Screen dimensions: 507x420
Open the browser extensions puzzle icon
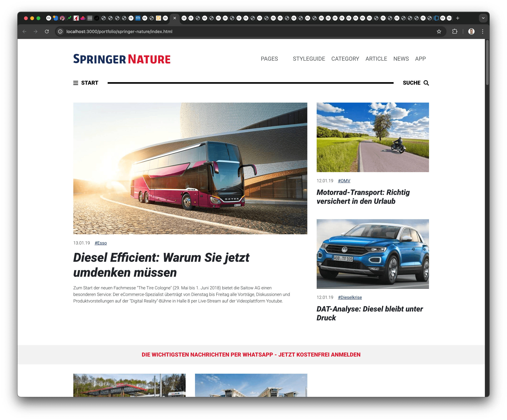[x=455, y=31]
